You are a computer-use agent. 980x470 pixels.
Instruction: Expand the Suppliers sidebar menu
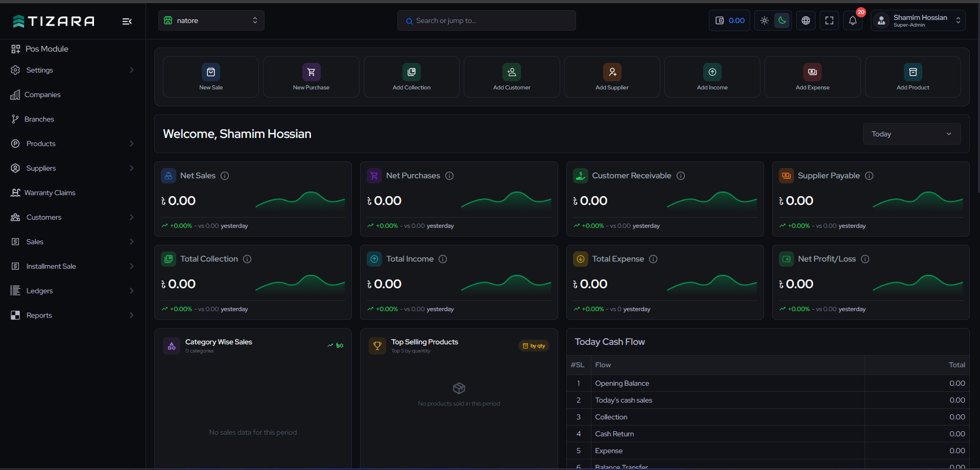[73, 168]
